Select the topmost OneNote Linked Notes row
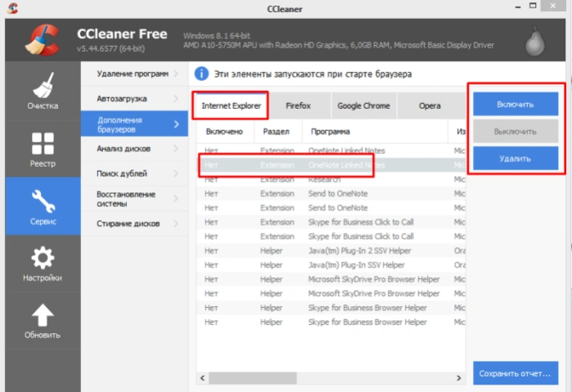572x392 pixels. tap(331, 151)
